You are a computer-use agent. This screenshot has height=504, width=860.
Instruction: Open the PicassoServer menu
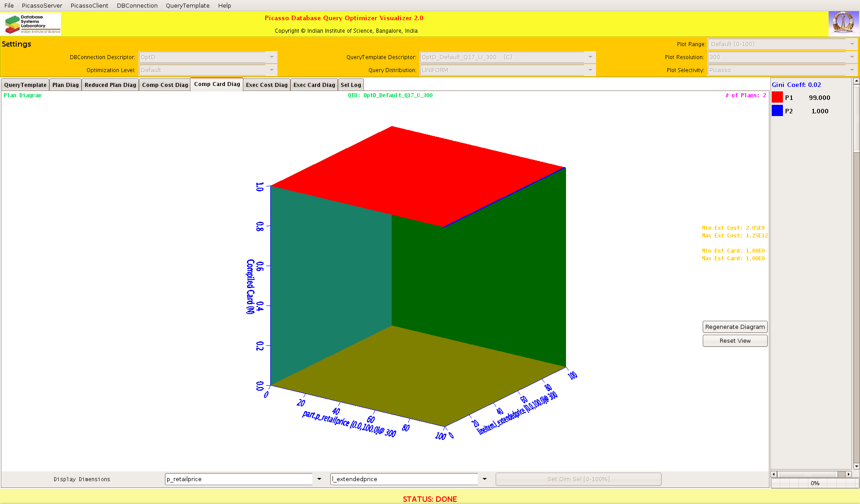[x=42, y=5]
